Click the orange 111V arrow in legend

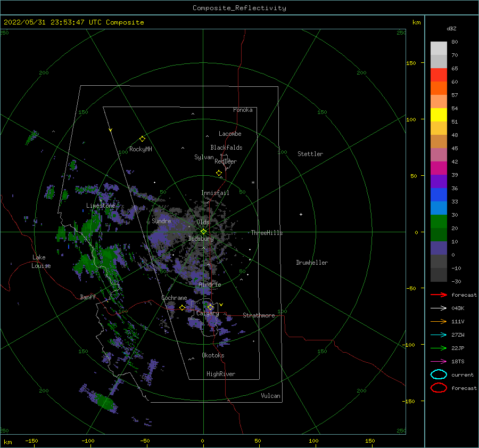click(x=439, y=321)
